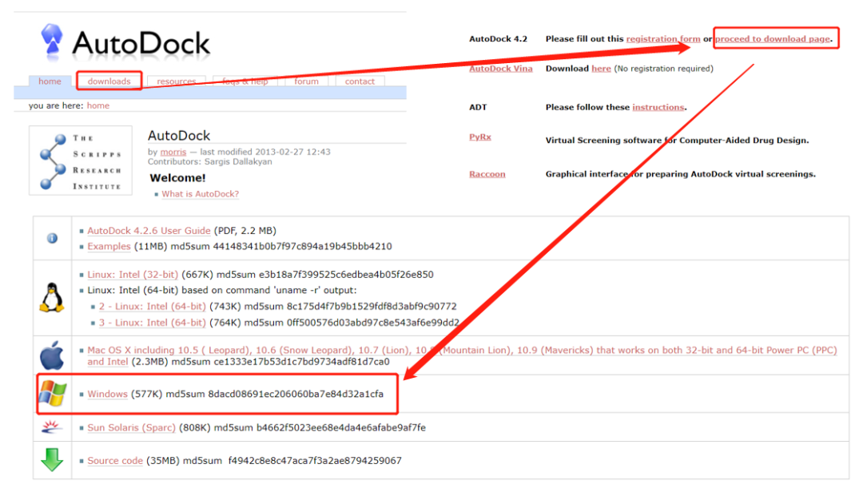Open the forum tab
863x504 pixels.
[x=306, y=81]
